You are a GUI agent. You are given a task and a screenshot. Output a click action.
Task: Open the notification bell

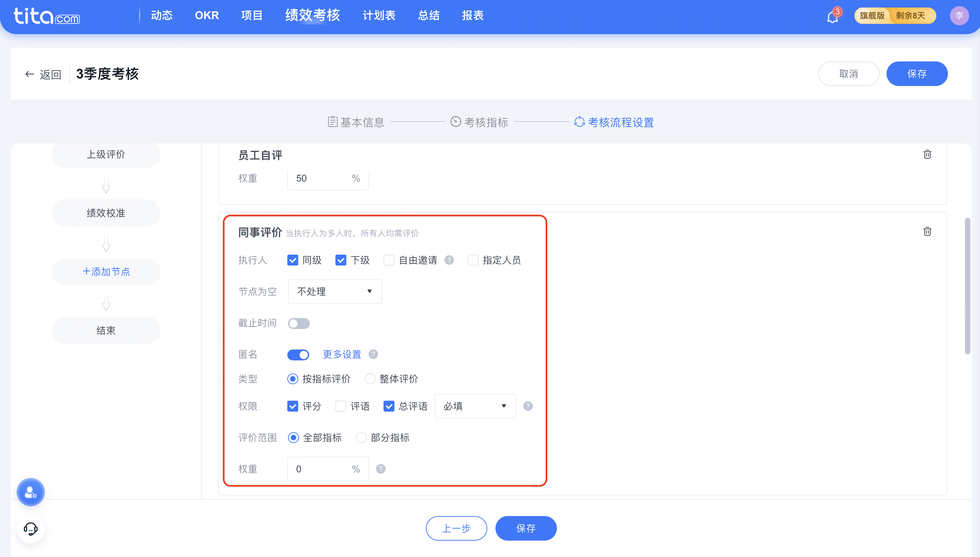[832, 16]
